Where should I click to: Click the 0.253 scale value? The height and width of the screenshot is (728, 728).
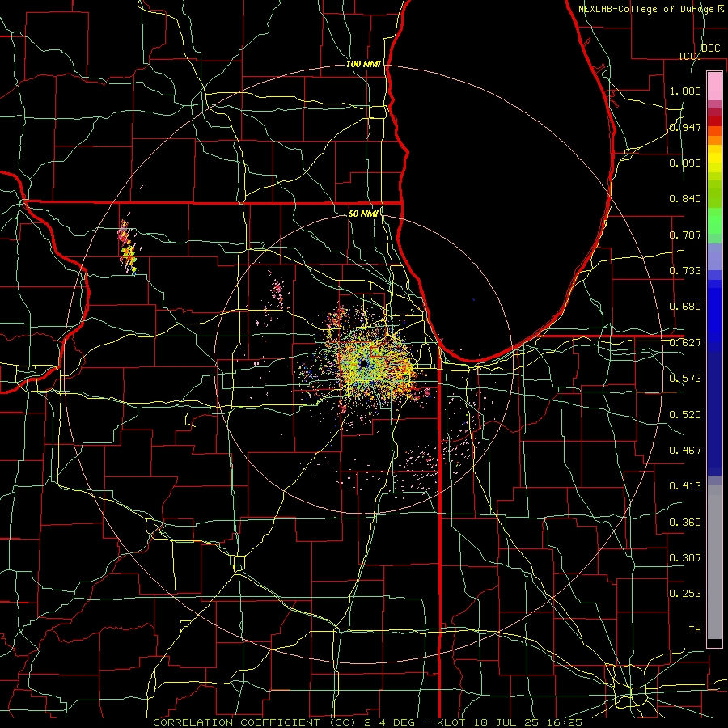pyautogui.click(x=685, y=594)
